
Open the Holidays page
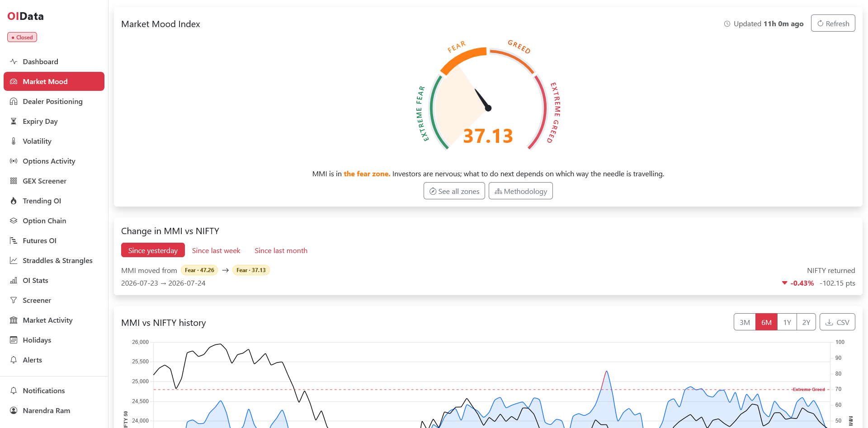54,340
